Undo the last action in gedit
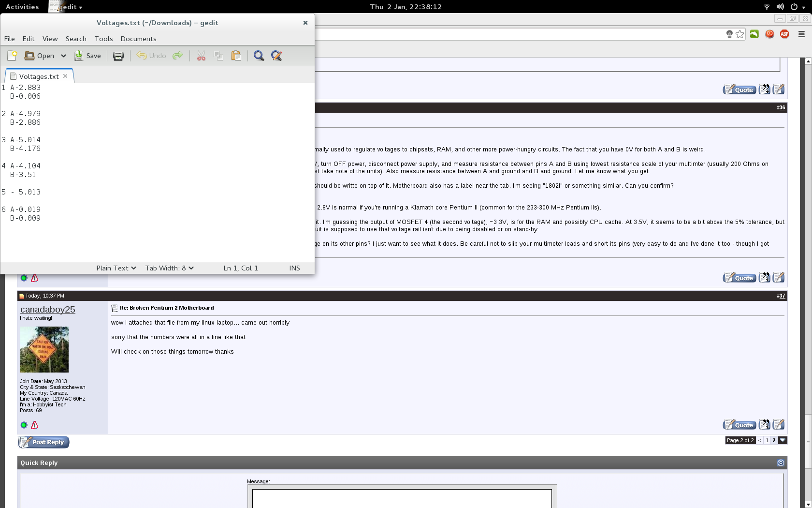 (151, 56)
